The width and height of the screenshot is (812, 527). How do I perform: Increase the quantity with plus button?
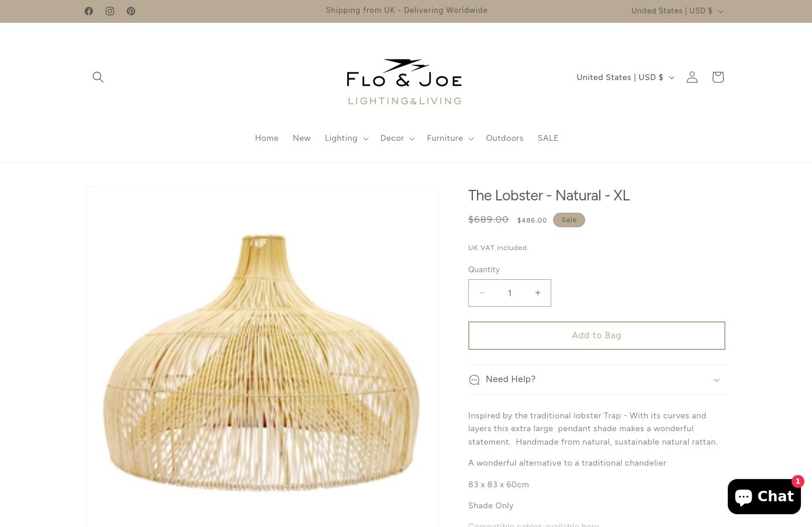coord(538,293)
